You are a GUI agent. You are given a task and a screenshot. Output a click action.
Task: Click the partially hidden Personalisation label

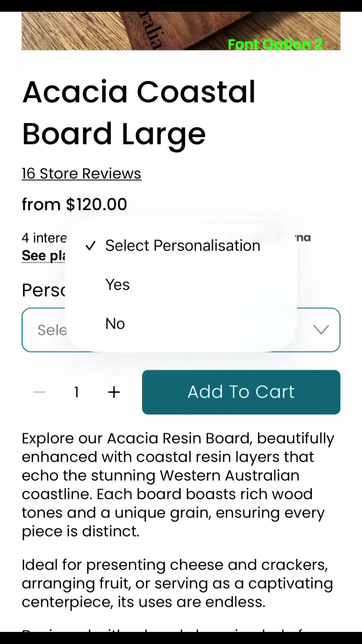(44, 290)
